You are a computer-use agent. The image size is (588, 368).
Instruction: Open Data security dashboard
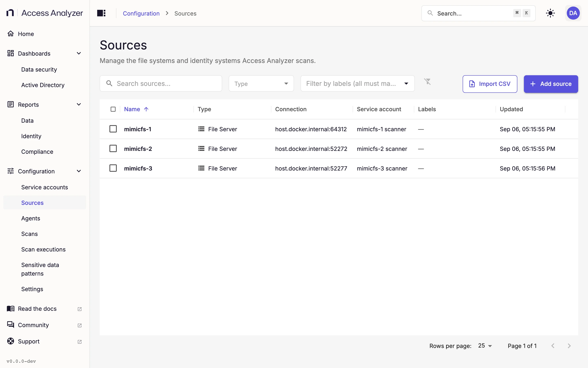(x=39, y=70)
